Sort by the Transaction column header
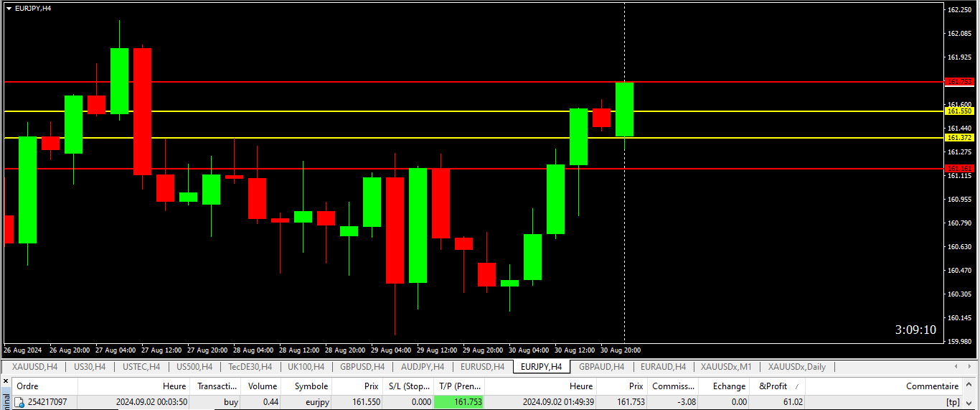The image size is (980, 410). (216, 386)
